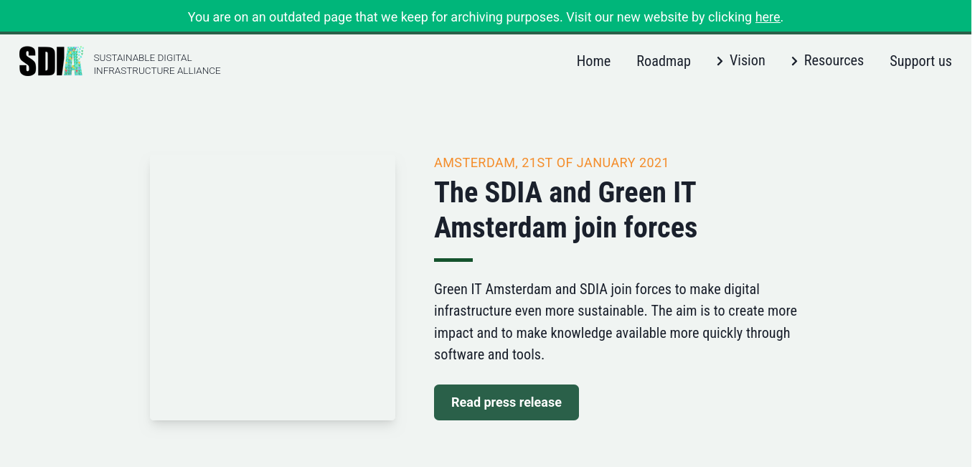This screenshot has width=980, height=467.
Task: Click the dark green divider under the headline
Action: tap(453, 260)
